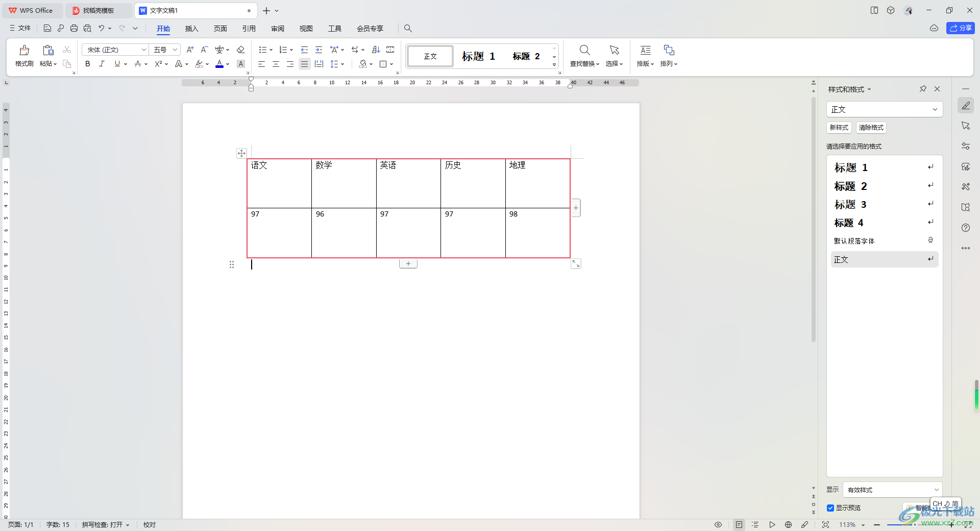Click the sidebar help question icon

pyautogui.click(x=966, y=228)
